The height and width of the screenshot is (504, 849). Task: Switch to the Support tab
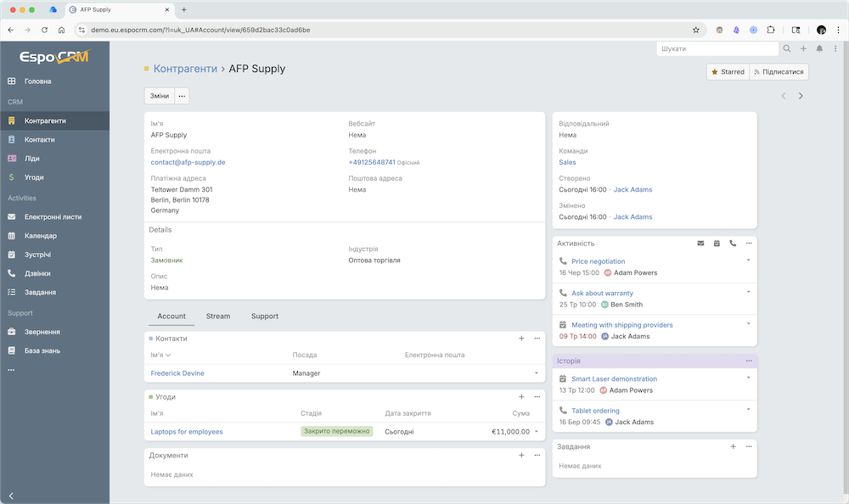point(265,316)
